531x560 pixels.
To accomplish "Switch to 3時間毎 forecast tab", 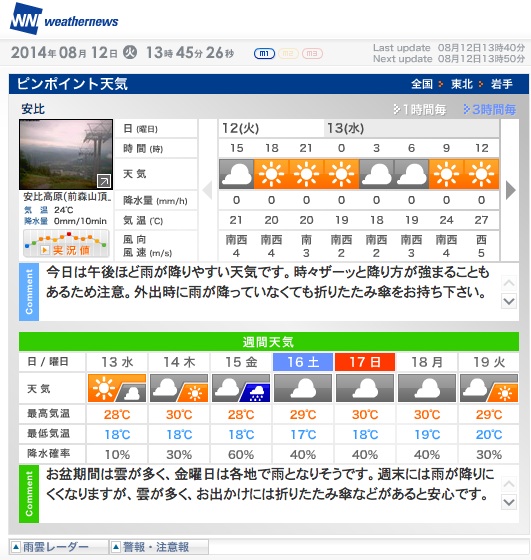I will tap(490, 109).
